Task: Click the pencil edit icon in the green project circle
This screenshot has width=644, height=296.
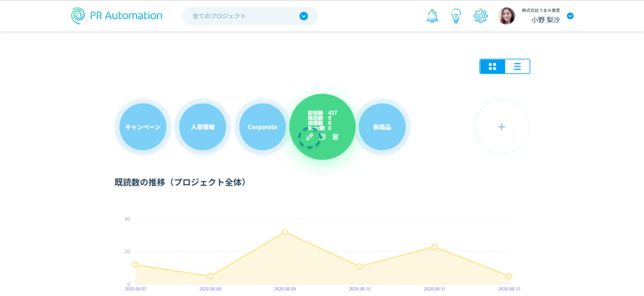Action: coord(309,136)
